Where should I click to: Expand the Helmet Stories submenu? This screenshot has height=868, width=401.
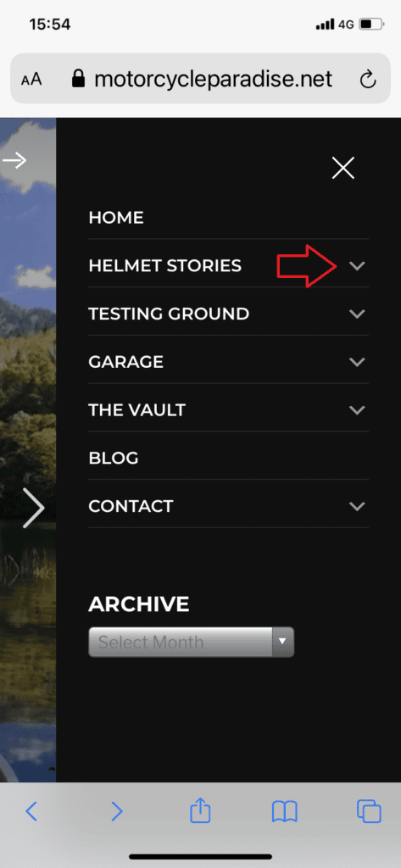point(357,265)
